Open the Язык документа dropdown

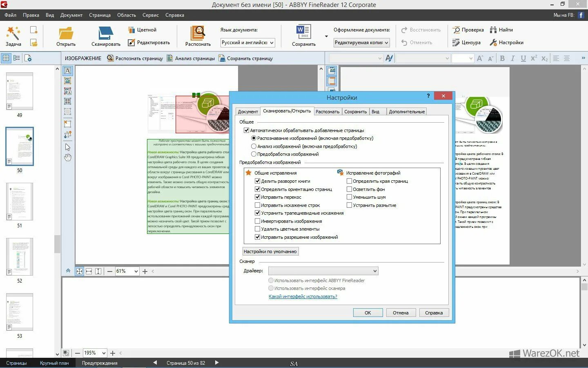point(247,43)
